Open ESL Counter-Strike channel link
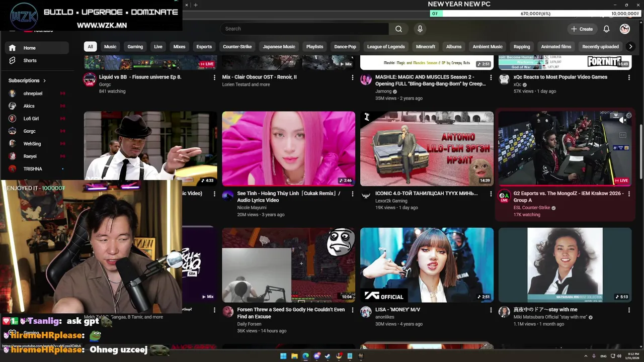 532,208
